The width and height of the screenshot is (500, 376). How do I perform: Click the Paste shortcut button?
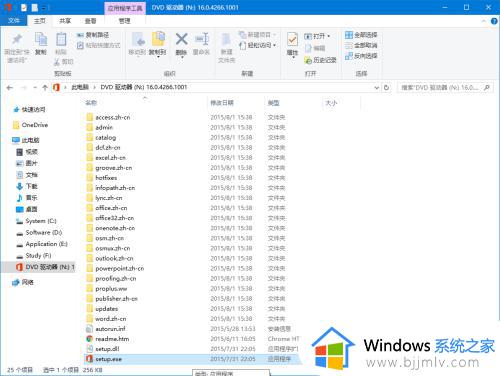(x=98, y=45)
